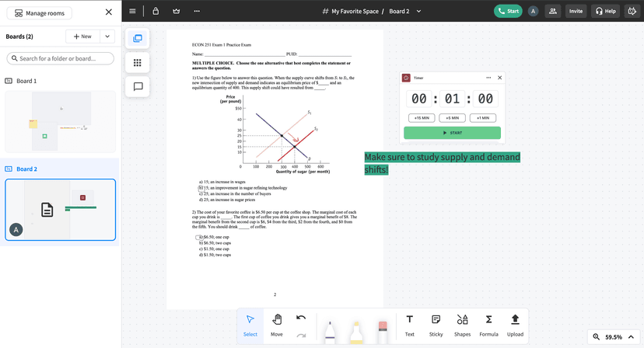This screenshot has width=644, height=348.
Task: Choose the yellow highlighter marker
Action: [356, 332]
